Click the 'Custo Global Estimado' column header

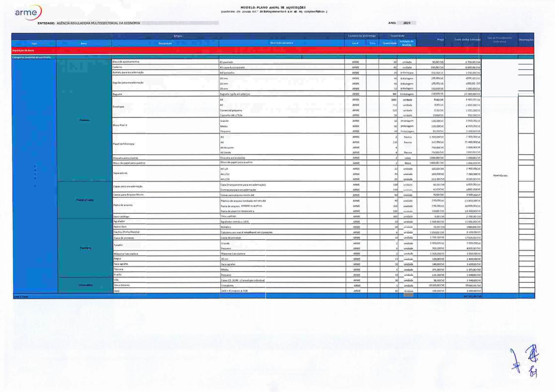click(x=467, y=39)
